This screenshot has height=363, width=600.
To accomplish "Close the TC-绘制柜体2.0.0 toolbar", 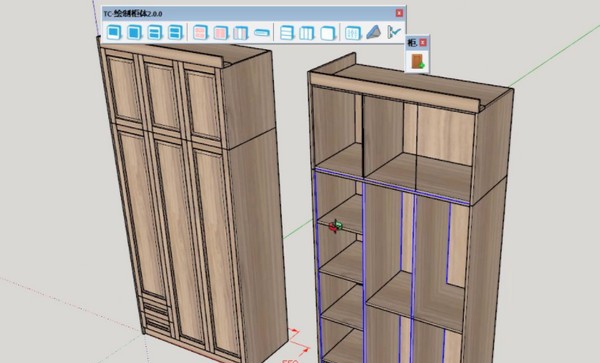I will [x=399, y=13].
